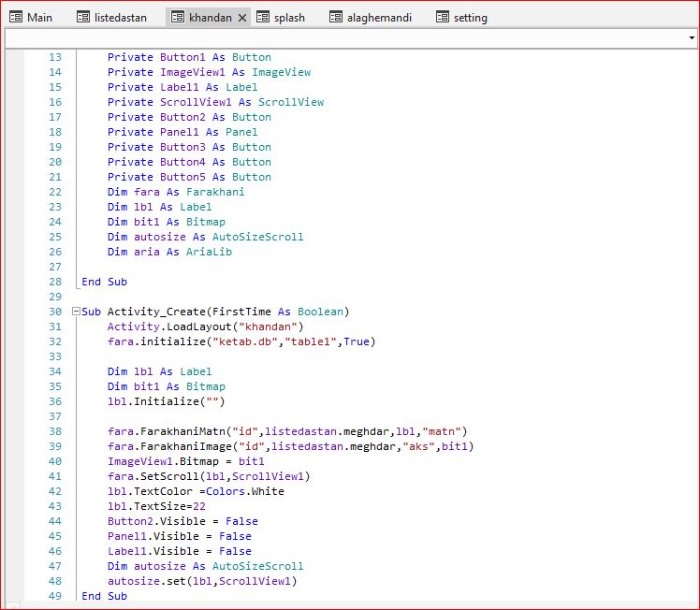Place cursor on 'Private Button1 As Button'
Viewport: 700px width, 610px height.
[x=189, y=57]
